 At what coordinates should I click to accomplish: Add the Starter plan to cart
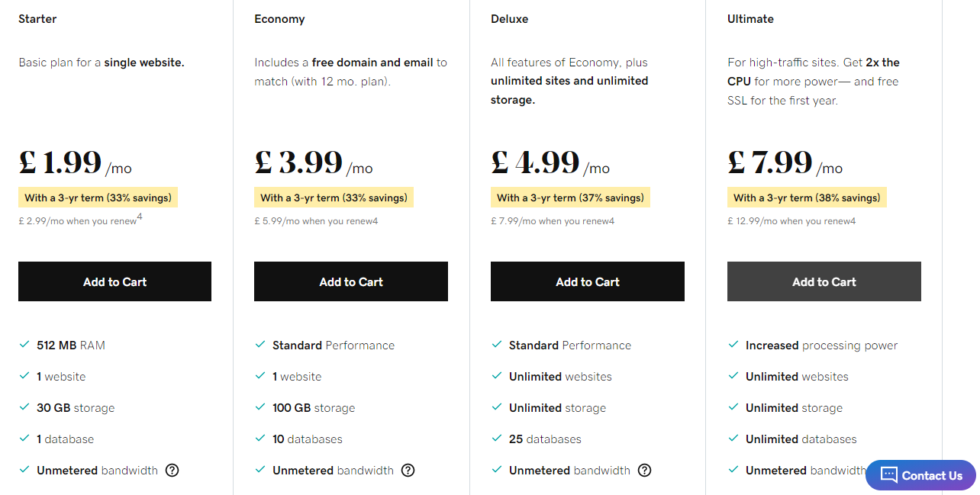[114, 281]
